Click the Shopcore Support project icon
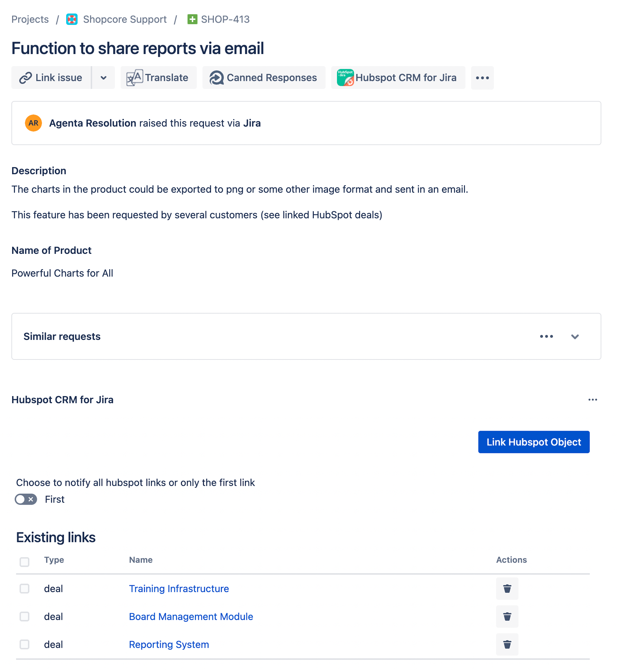617x672 pixels. click(x=72, y=19)
